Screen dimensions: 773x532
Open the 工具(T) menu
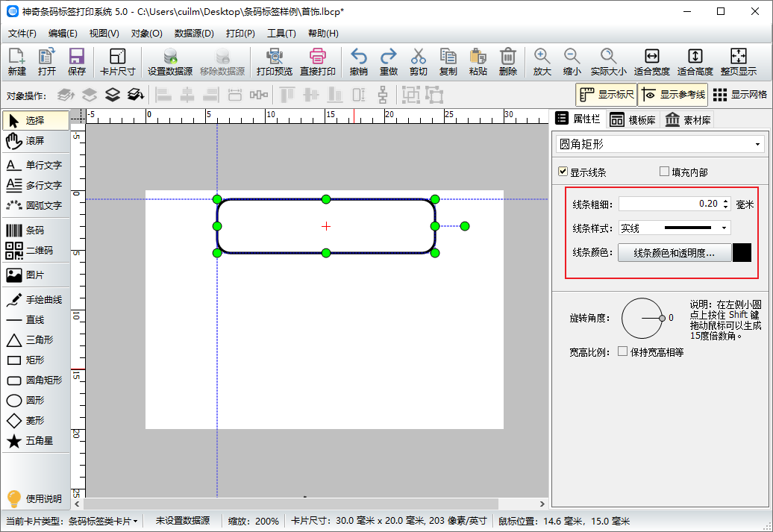[281, 34]
